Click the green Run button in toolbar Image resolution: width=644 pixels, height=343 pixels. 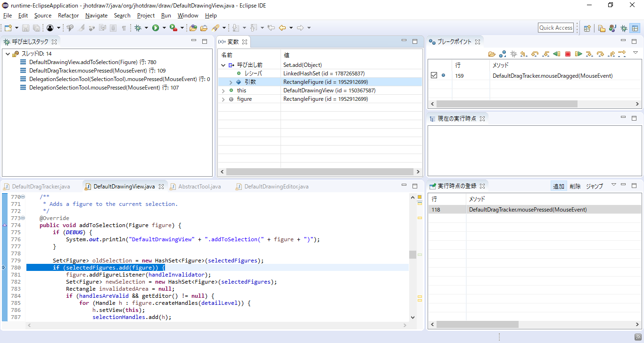point(156,28)
